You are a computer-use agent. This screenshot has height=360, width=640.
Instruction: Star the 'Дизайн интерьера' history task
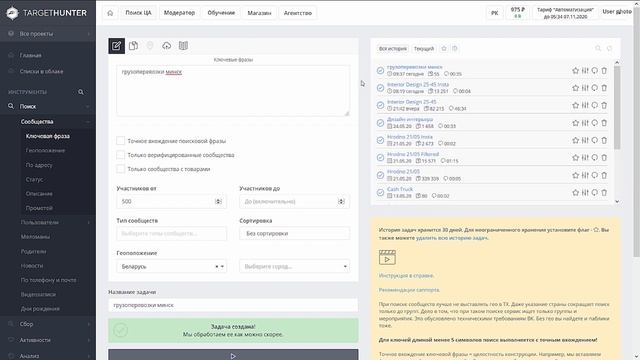click(x=576, y=123)
